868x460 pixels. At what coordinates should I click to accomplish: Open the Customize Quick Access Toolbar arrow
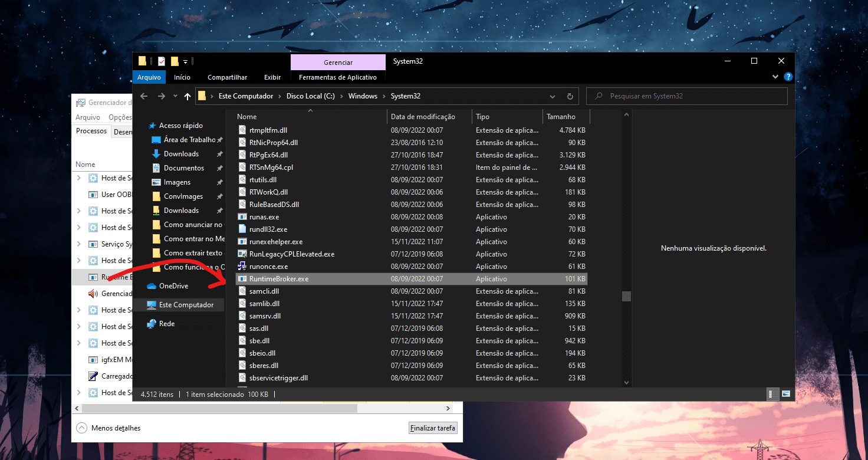coord(185,61)
